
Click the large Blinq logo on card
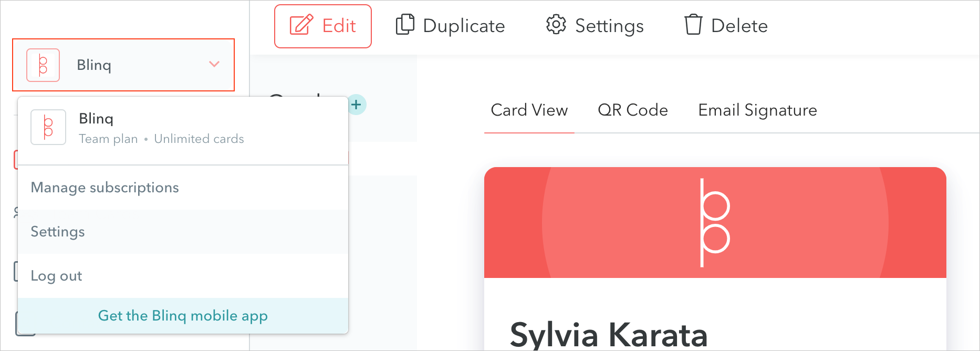pos(715,223)
